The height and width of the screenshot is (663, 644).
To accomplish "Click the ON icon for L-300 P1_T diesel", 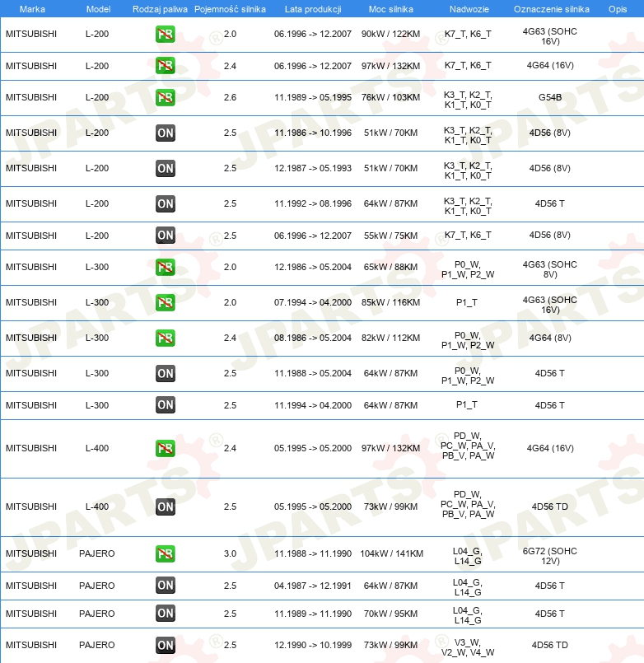I will point(166,405).
